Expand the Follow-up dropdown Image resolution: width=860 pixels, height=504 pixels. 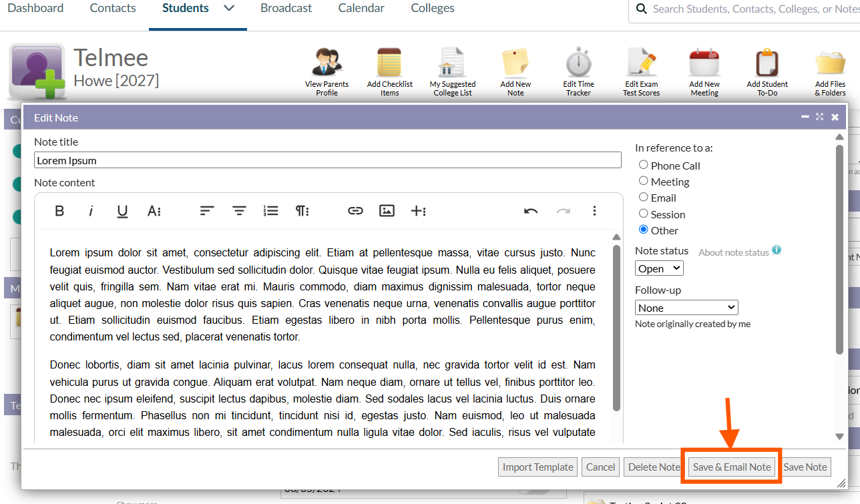(x=686, y=308)
